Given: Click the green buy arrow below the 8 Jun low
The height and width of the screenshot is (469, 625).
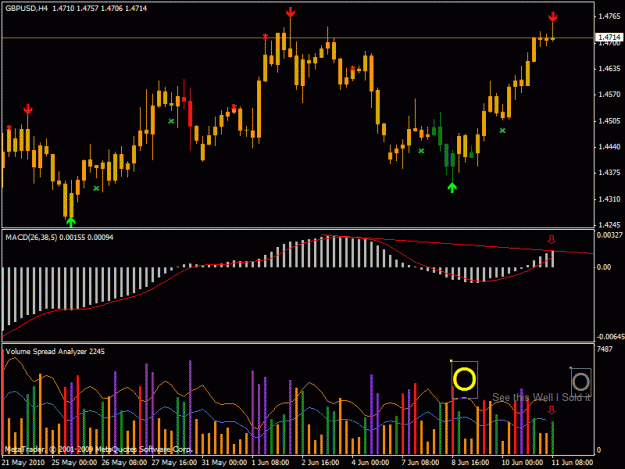Looking at the screenshot, I should (x=452, y=187).
